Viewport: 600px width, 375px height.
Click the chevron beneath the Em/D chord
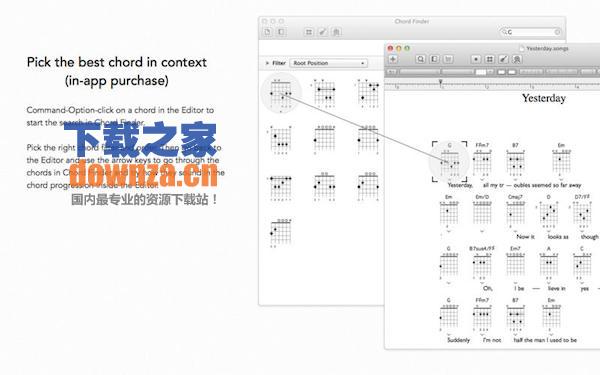click(482, 232)
